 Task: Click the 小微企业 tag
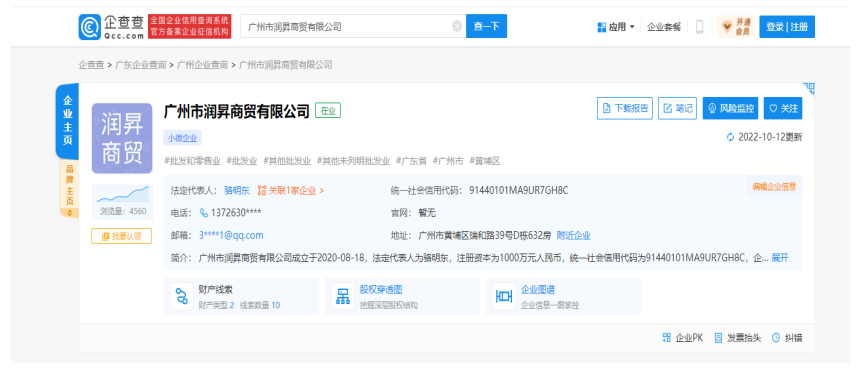click(183, 138)
